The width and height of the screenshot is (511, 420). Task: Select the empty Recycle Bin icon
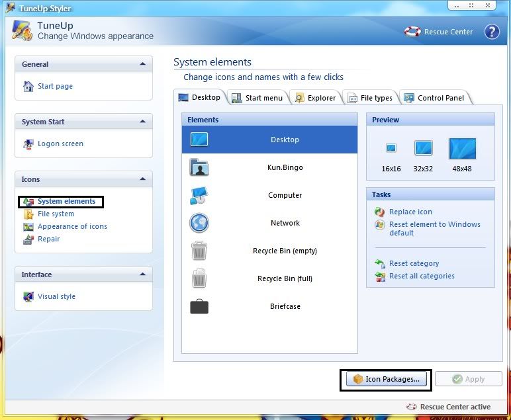click(199, 251)
